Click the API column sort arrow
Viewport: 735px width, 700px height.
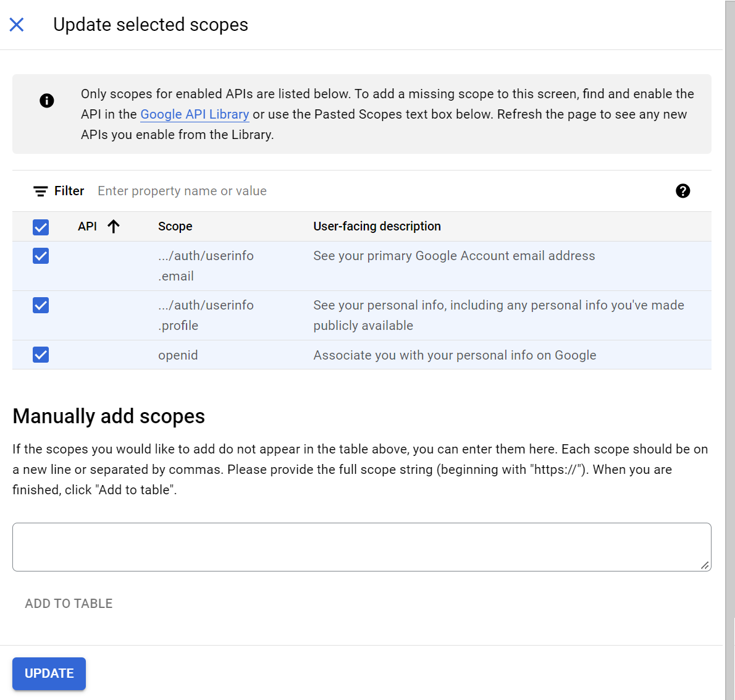[114, 227]
